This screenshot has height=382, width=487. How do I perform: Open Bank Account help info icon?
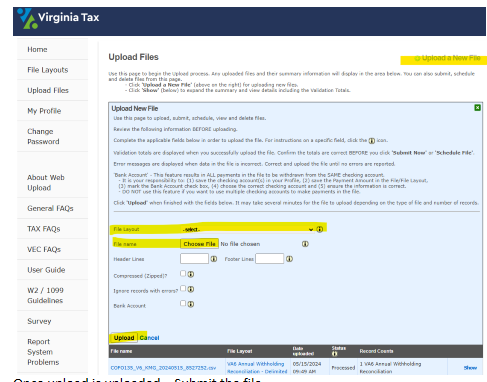[x=191, y=304]
